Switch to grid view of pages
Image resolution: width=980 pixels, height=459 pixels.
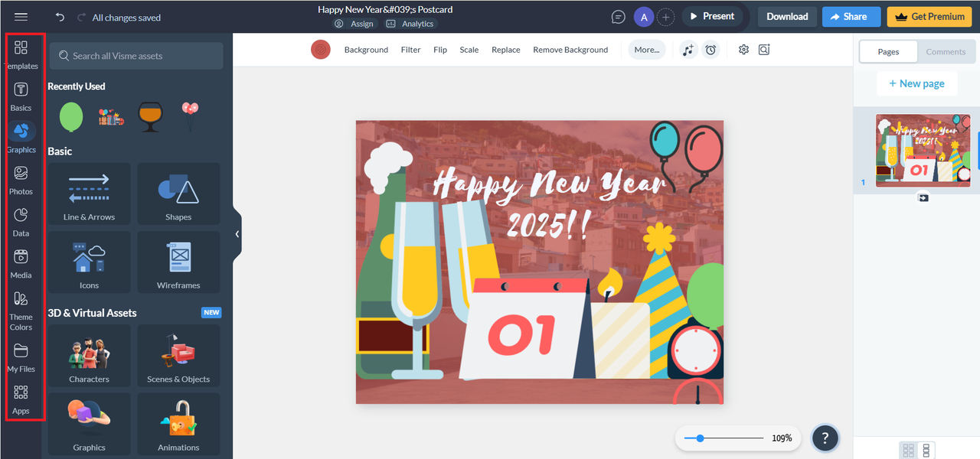tap(909, 450)
